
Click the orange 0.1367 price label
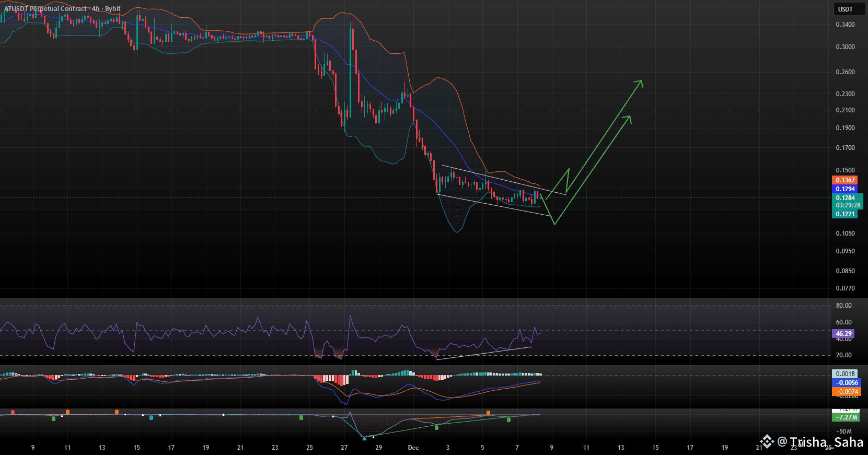844,180
